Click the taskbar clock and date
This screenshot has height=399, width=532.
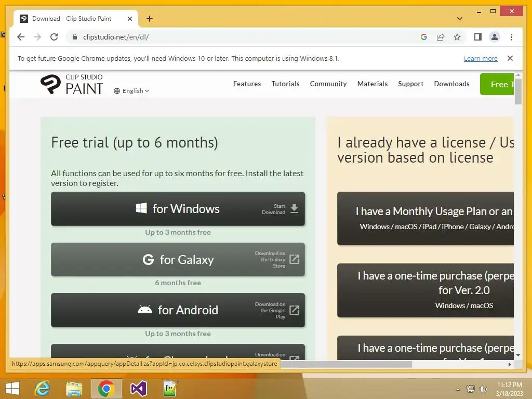(509, 389)
